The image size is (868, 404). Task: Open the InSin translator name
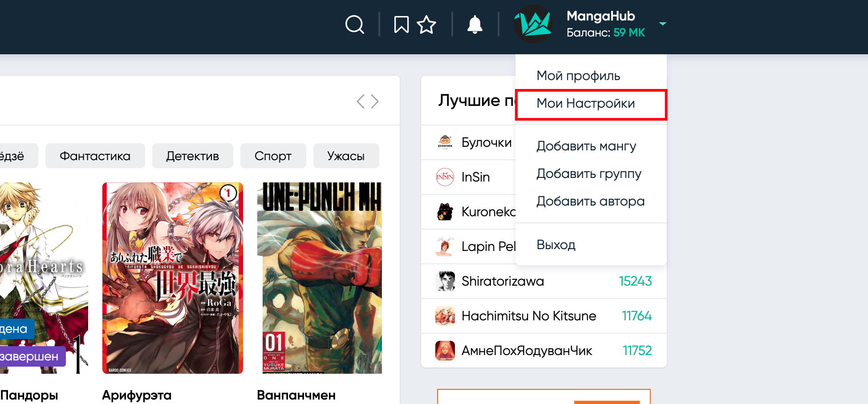coord(476,177)
